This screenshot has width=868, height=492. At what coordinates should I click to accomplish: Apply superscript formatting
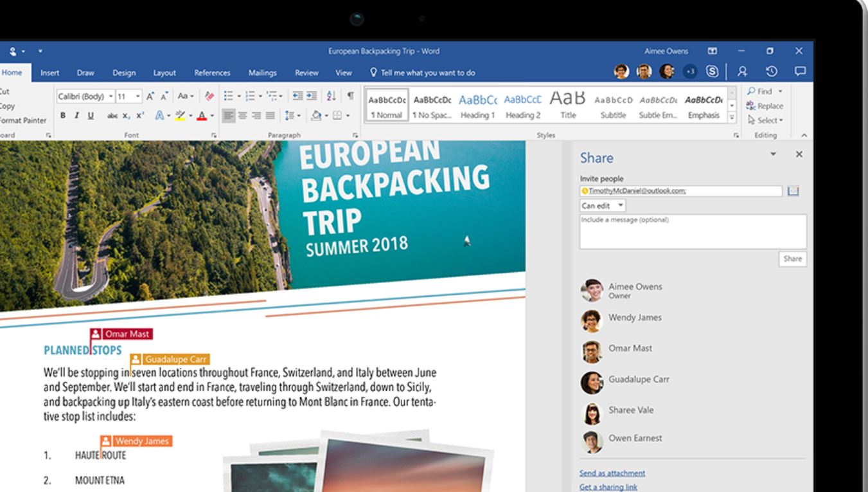140,116
